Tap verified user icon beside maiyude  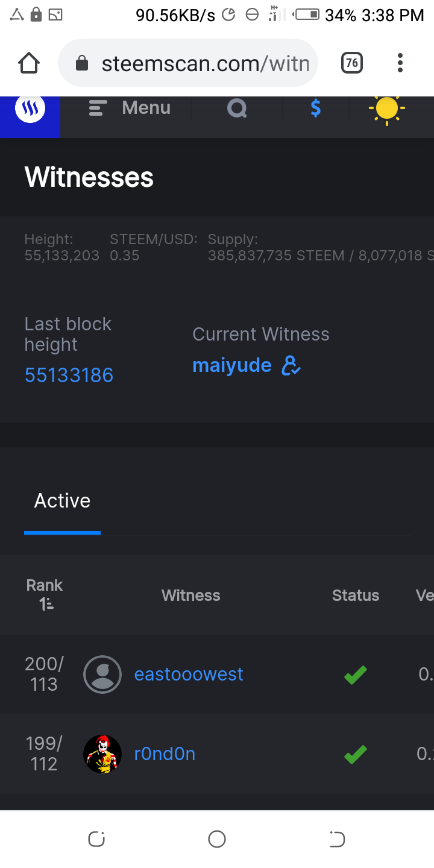(x=291, y=365)
